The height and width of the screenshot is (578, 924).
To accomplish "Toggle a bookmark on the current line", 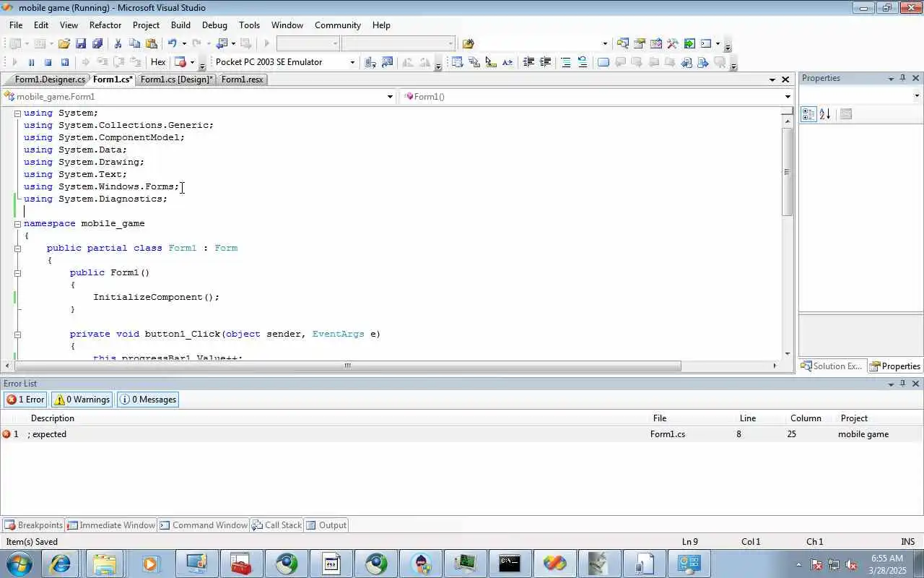I will click(603, 62).
